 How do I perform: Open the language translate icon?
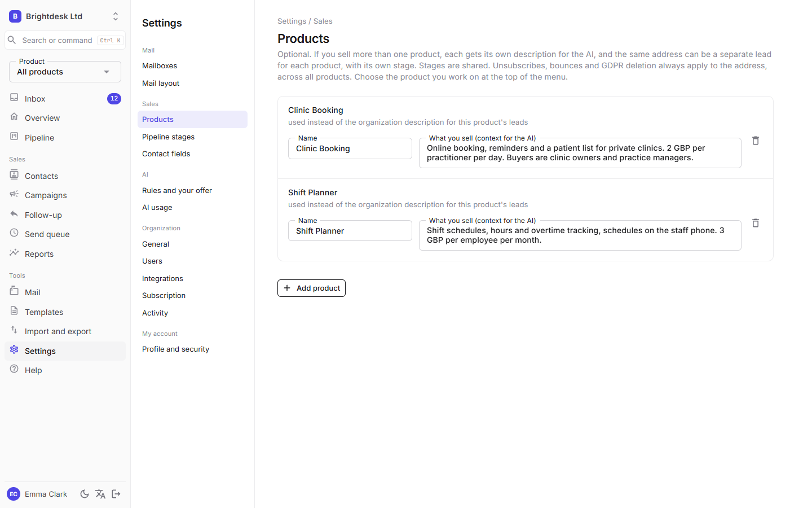(x=100, y=494)
